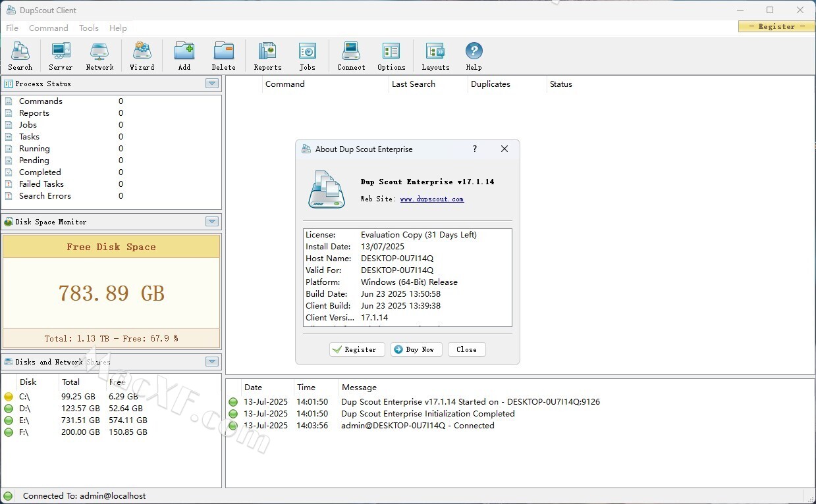Open the Reports toolbar icon
816x504 pixels.
click(x=267, y=56)
